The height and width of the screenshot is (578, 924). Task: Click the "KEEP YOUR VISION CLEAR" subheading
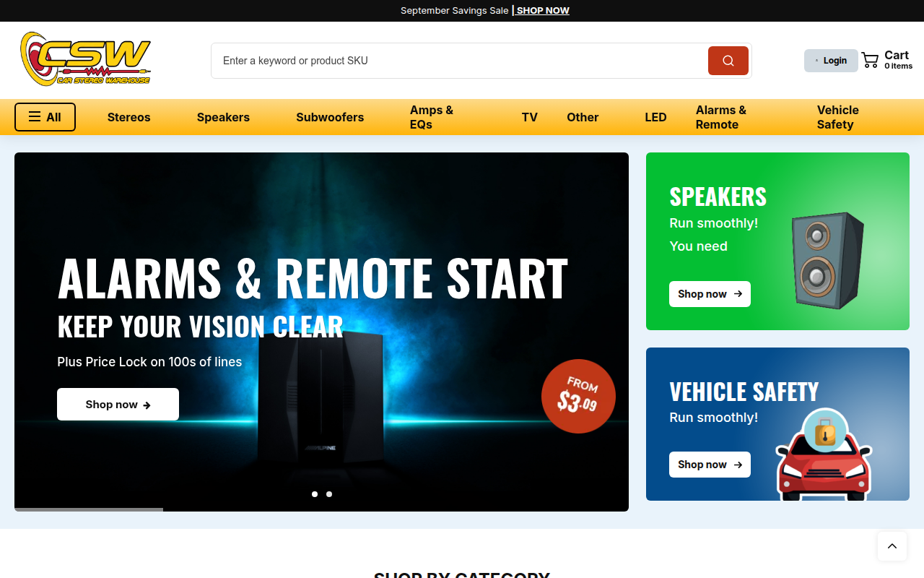click(200, 327)
